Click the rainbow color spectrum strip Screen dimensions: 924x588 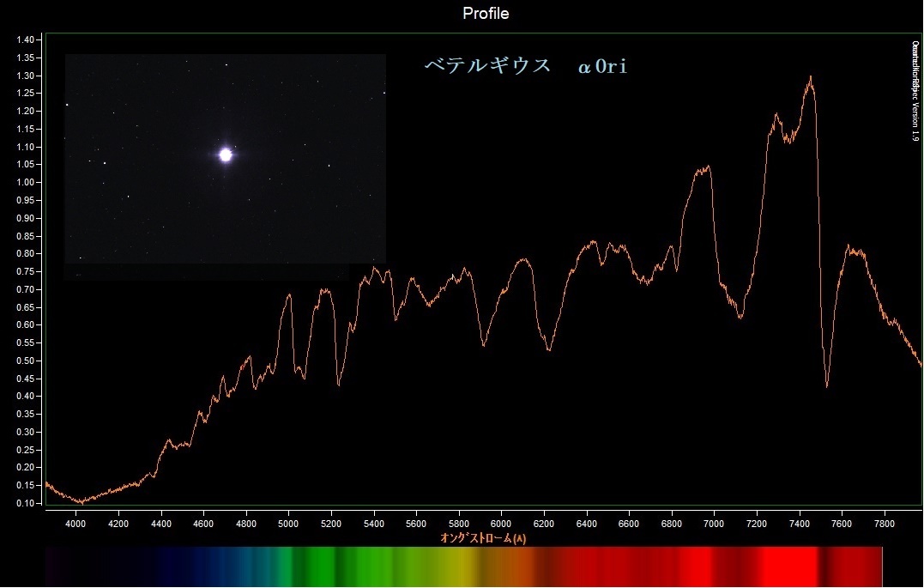[x=464, y=567]
